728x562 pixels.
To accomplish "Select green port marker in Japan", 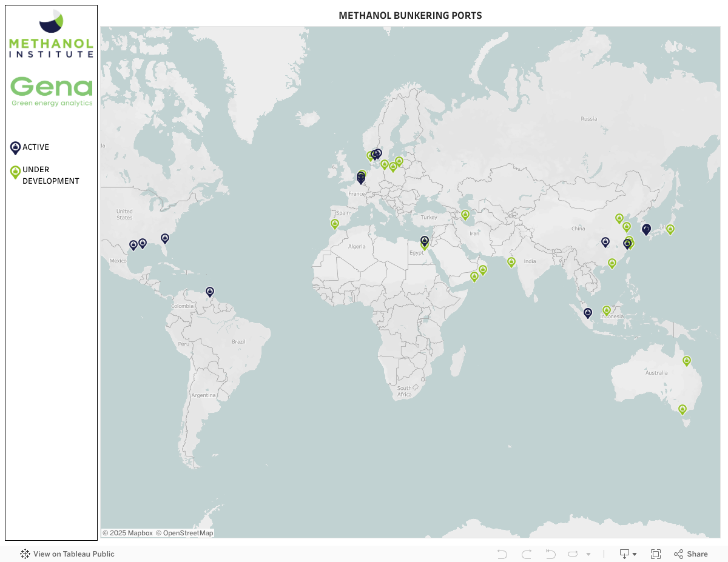I will click(x=670, y=229).
